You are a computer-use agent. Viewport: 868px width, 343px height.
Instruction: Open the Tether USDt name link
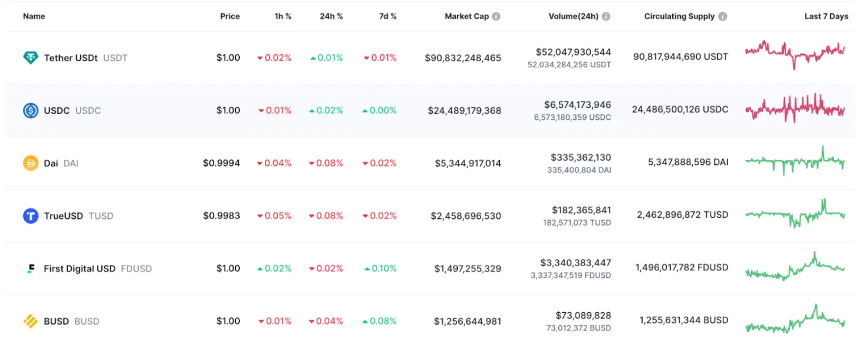pos(71,58)
